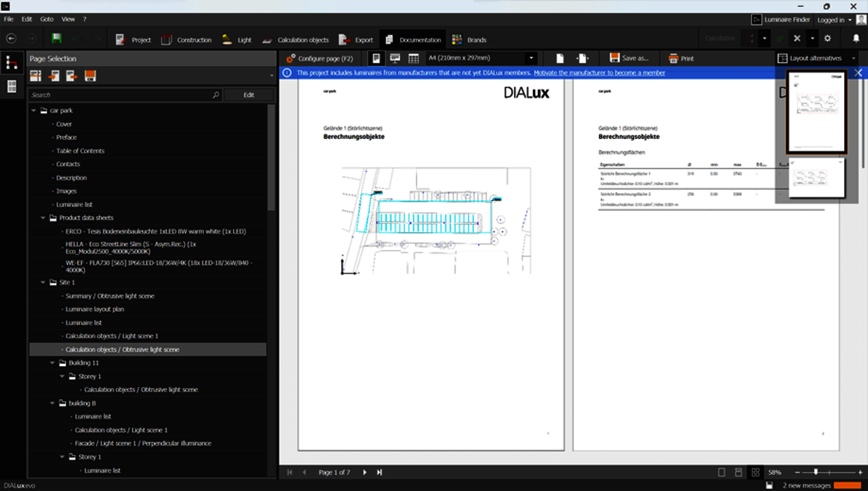Open the Goto menu
868x491 pixels.
point(47,19)
